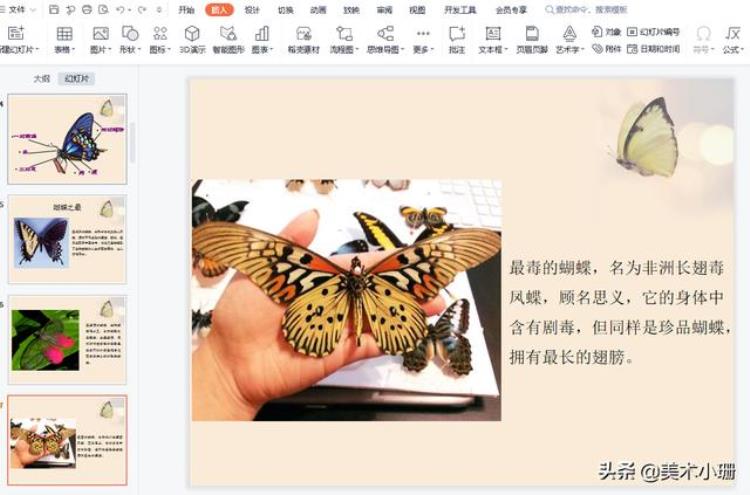Expand the 表格 table dropdown

point(64,48)
